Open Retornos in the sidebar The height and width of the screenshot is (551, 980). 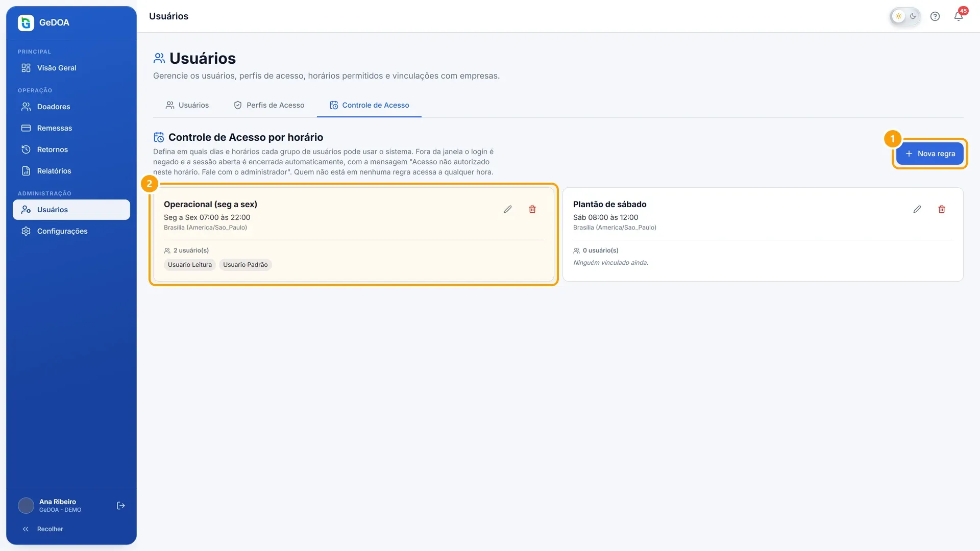point(71,149)
